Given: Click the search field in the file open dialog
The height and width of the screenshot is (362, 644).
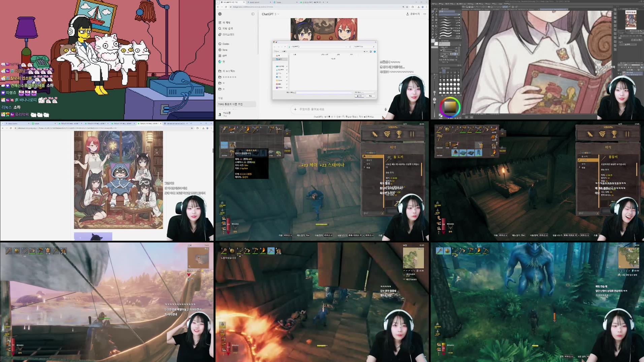Looking at the screenshot, I should click(x=364, y=46).
